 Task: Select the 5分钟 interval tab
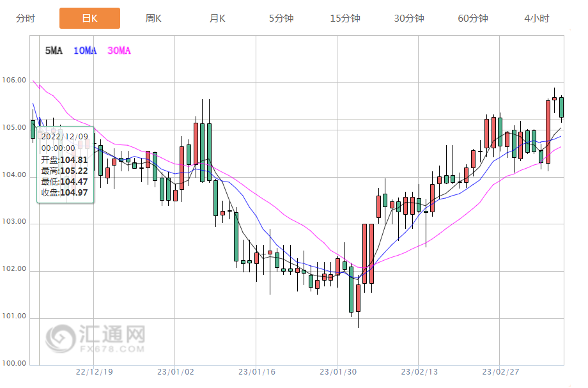281,19
